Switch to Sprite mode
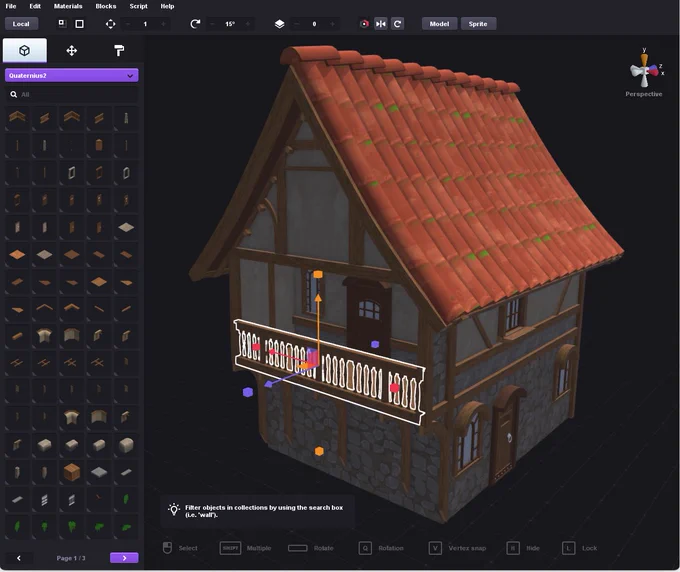Viewport: 680px width, 572px height. (478, 24)
